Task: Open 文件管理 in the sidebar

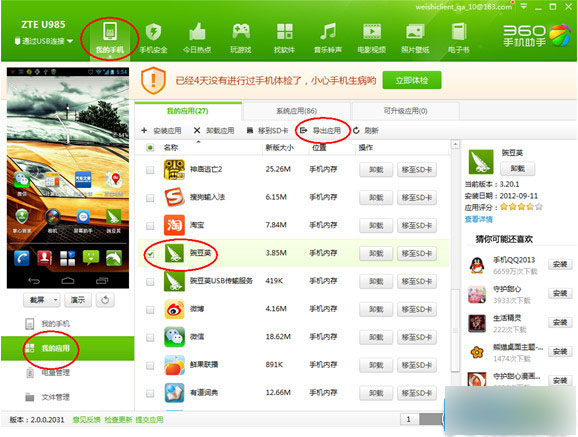Action: pos(48,397)
